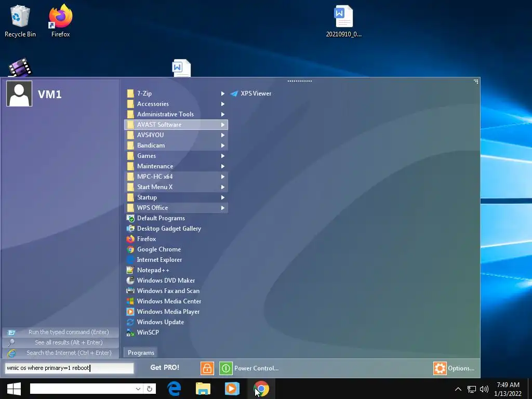The width and height of the screenshot is (532, 399).
Task: Expand the AVAST Software submenu arrow
Action: click(x=223, y=125)
